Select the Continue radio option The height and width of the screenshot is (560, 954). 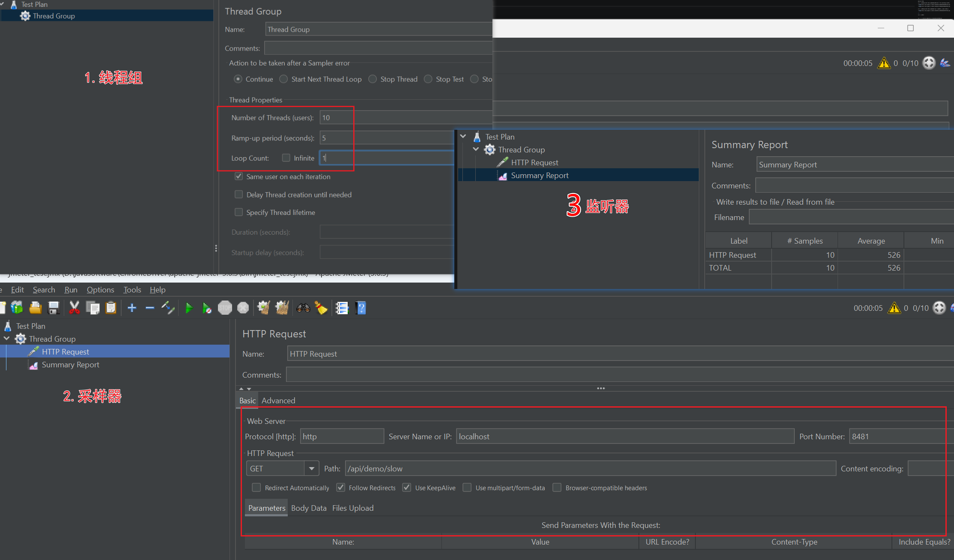[x=238, y=79]
